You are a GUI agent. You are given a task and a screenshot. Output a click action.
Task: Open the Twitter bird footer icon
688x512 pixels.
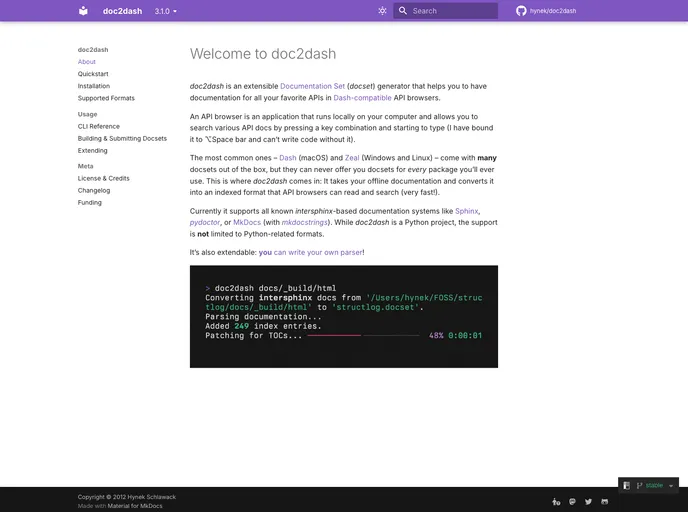point(588,502)
